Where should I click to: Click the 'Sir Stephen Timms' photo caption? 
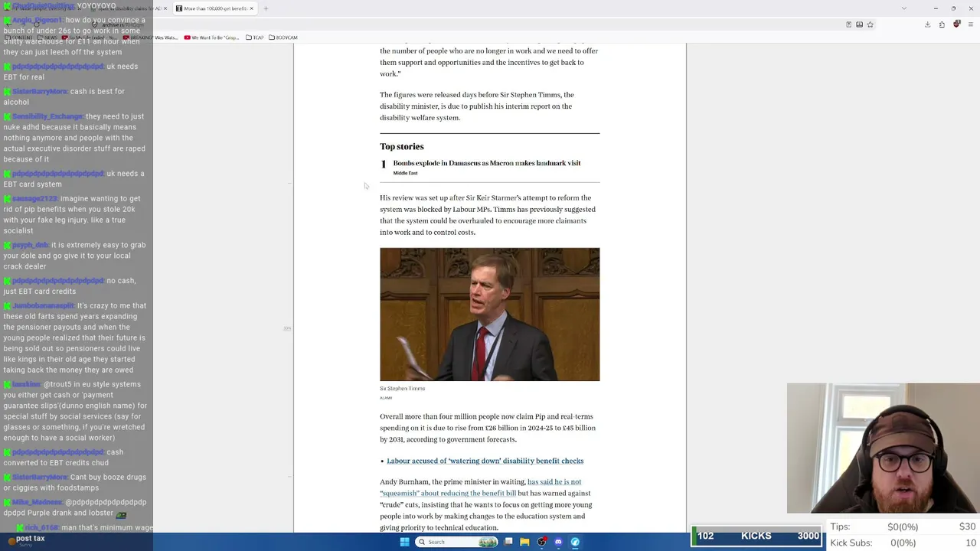(x=402, y=389)
